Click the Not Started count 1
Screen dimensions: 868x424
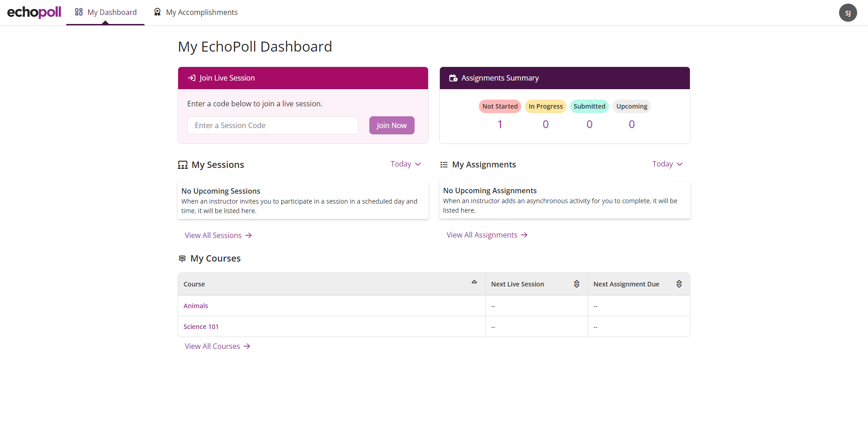pyautogui.click(x=500, y=124)
